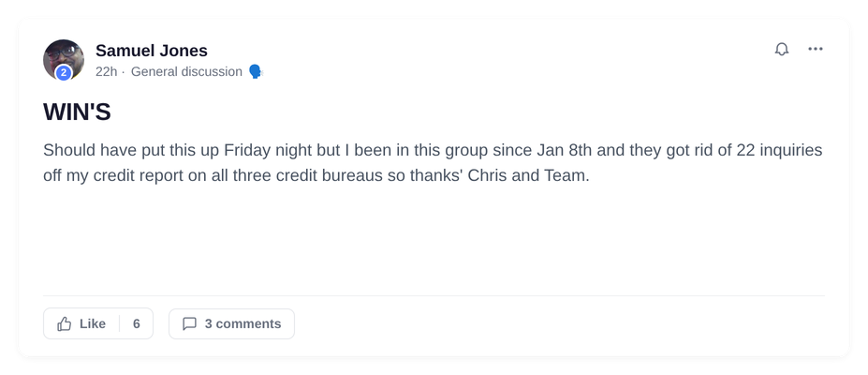
Task: Click the Like label text
Action: pos(93,324)
